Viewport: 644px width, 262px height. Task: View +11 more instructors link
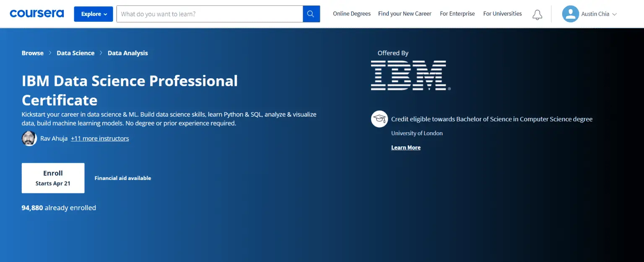point(100,139)
